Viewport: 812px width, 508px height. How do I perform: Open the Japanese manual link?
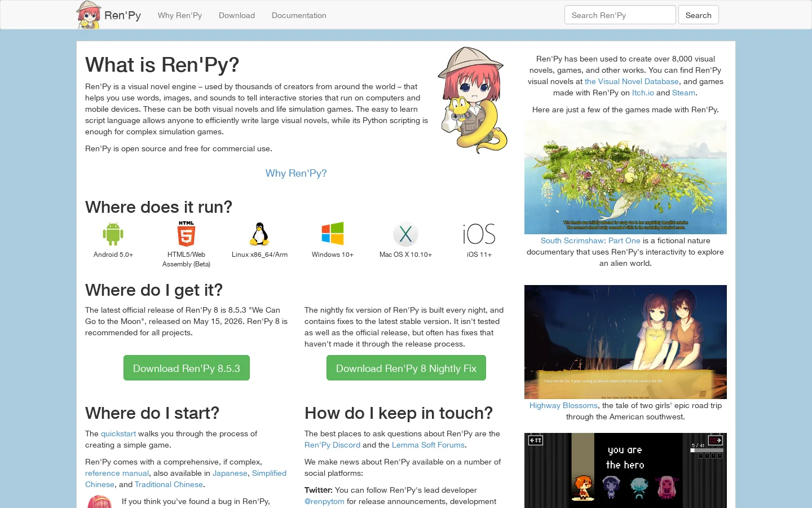(x=230, y=473)
